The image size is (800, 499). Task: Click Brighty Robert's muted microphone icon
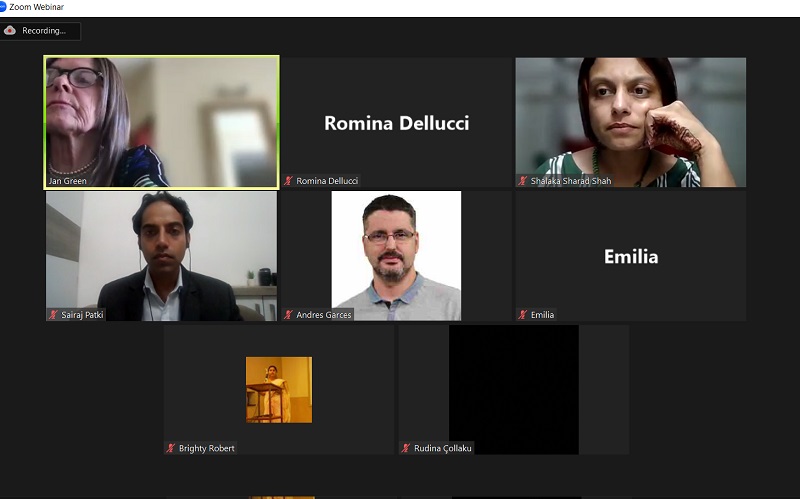171,449
